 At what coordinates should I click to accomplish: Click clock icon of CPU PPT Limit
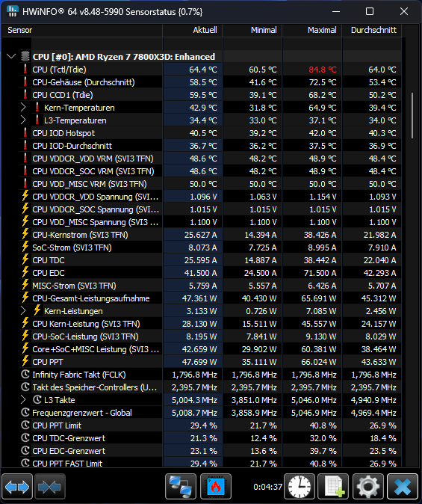tap(25, 425)
